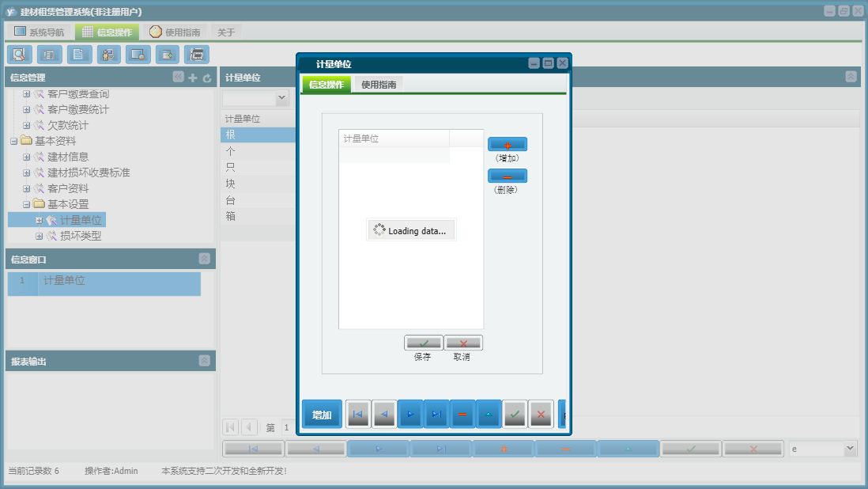
Task: Click the list-view toolbar icon
Action: 49,55
